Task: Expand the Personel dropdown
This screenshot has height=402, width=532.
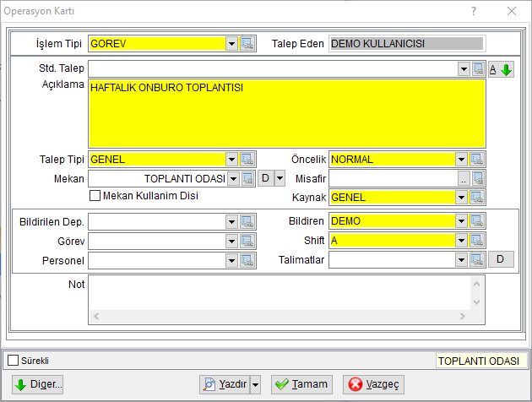Action: click(231, 260)
